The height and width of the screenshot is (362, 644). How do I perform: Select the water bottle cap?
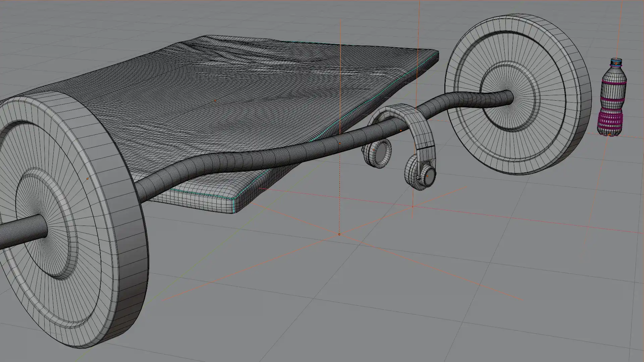tap(616, 62)
